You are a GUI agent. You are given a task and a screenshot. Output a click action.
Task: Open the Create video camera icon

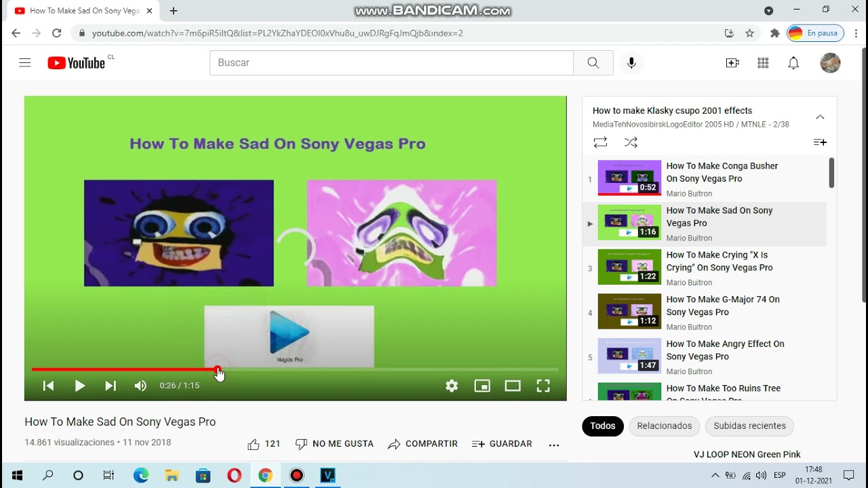click(x=732, y=63)
